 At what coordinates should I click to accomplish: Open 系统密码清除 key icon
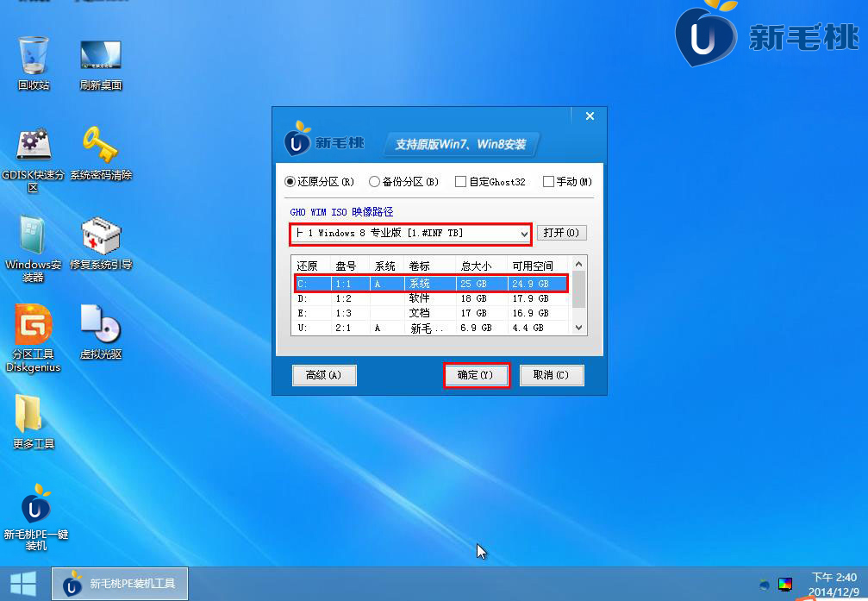101,153
